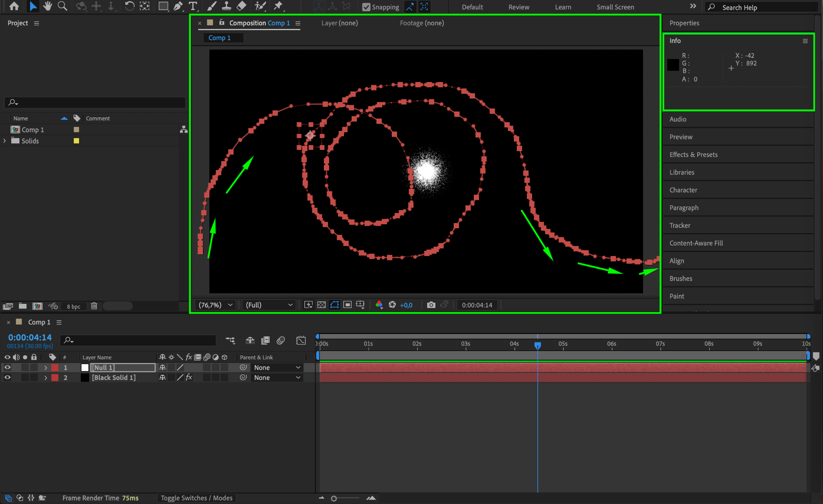Viewport: 823px width, 504px height.
Task: Click the Toggle Switches / Modes button
Action: [x=197, y=498]
